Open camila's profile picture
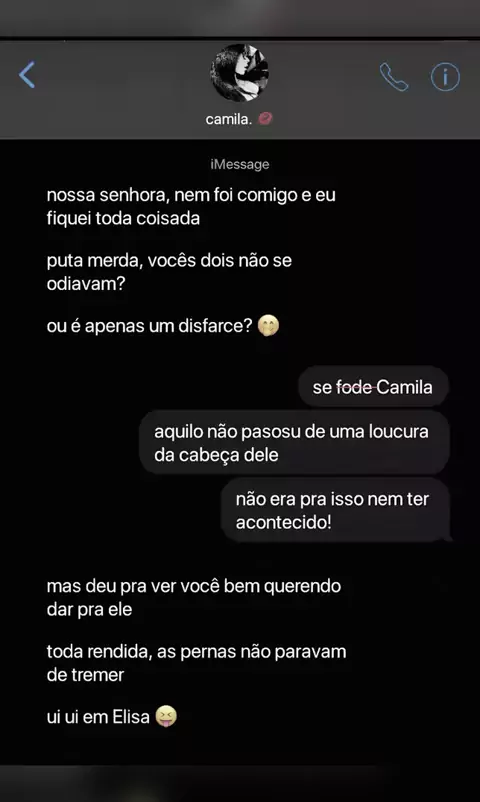Screen dimensions: 480x802 (239, 73)
